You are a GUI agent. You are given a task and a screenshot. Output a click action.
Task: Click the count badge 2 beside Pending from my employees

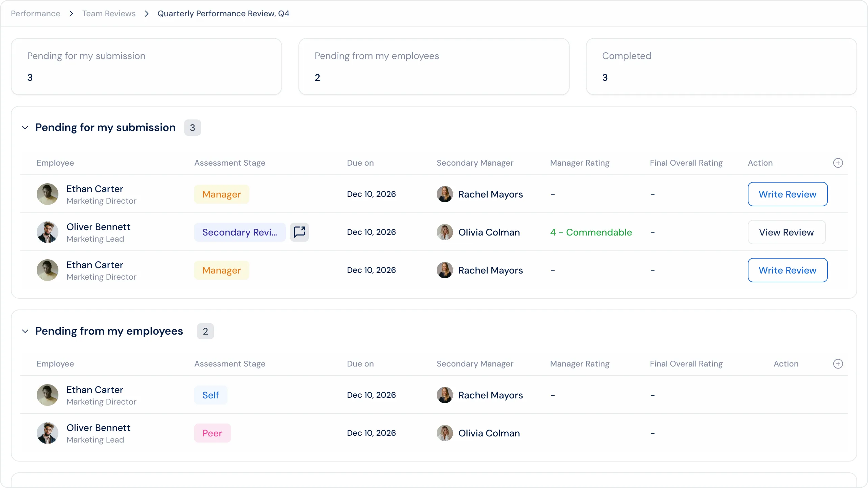205,331
